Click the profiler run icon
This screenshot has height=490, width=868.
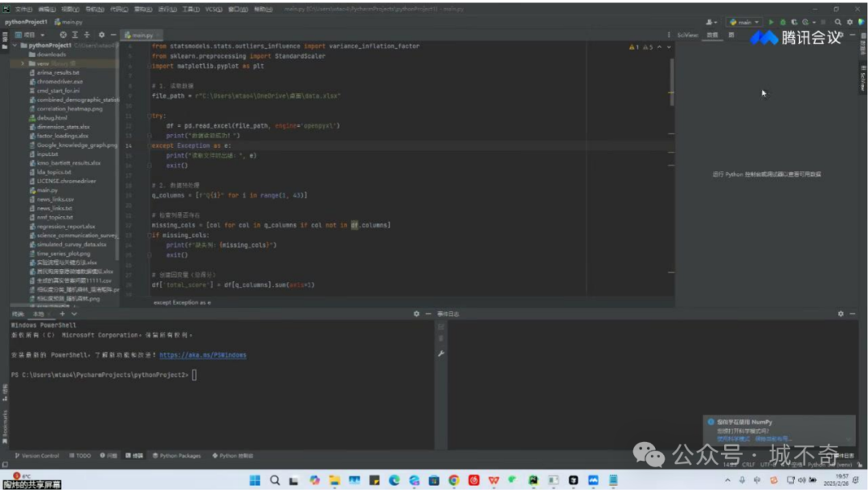[x=805, y=22]
